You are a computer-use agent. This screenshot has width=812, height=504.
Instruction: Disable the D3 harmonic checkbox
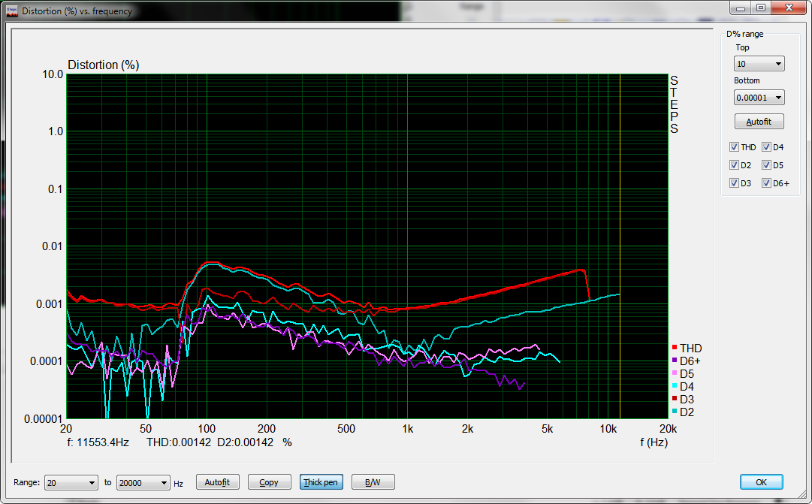(x=734, y=183)
